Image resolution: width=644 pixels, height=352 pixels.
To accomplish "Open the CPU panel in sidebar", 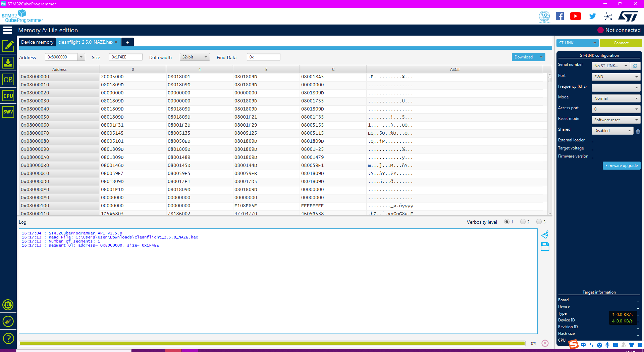I will click(x=8, y=96).
